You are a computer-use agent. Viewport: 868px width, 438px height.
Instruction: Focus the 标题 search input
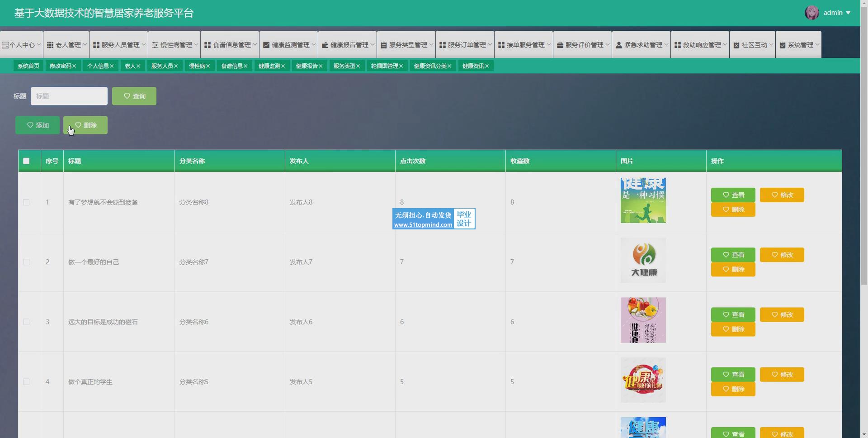tap(69, 96)
